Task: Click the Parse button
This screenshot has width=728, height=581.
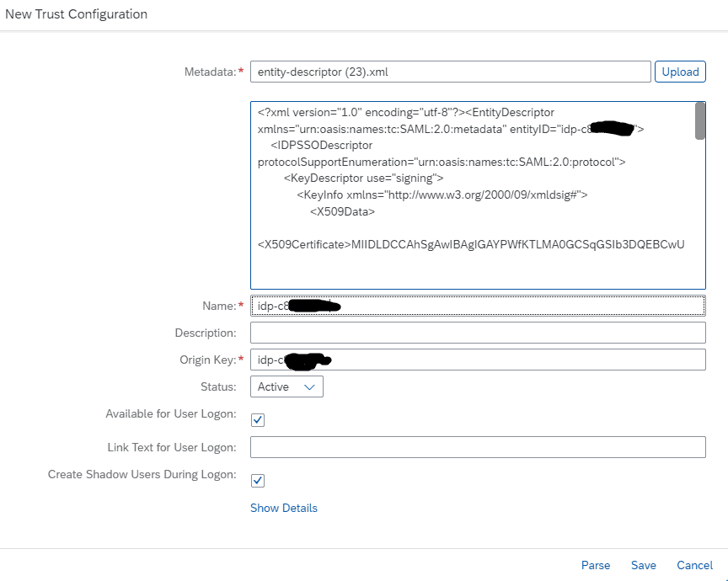Action: point(596,565)
